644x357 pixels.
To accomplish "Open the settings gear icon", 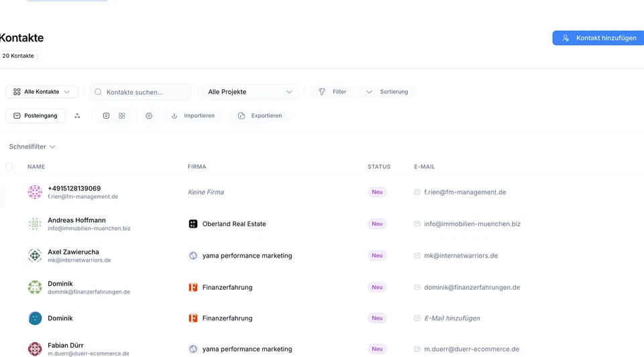I will click(149, 116).
